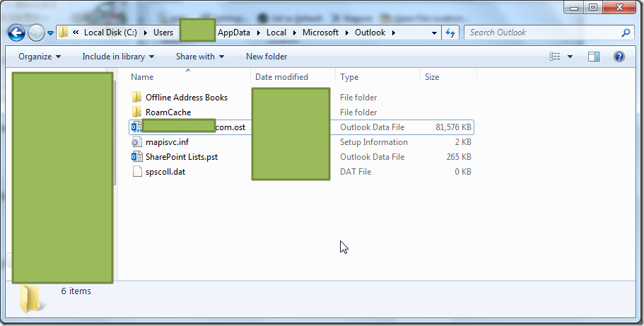The image size is (644, 326).
Task: Close the Explorer window
Action: click(x=619, y=7)
